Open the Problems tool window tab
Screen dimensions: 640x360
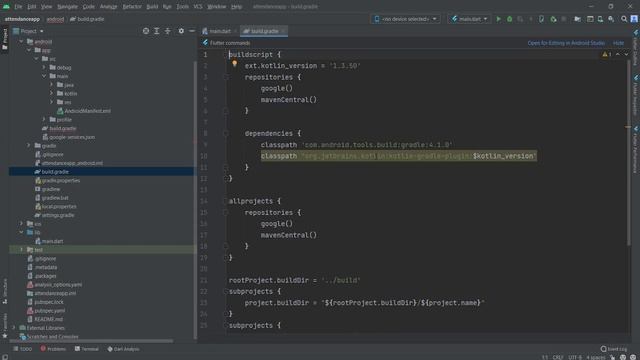click(53, 349)
